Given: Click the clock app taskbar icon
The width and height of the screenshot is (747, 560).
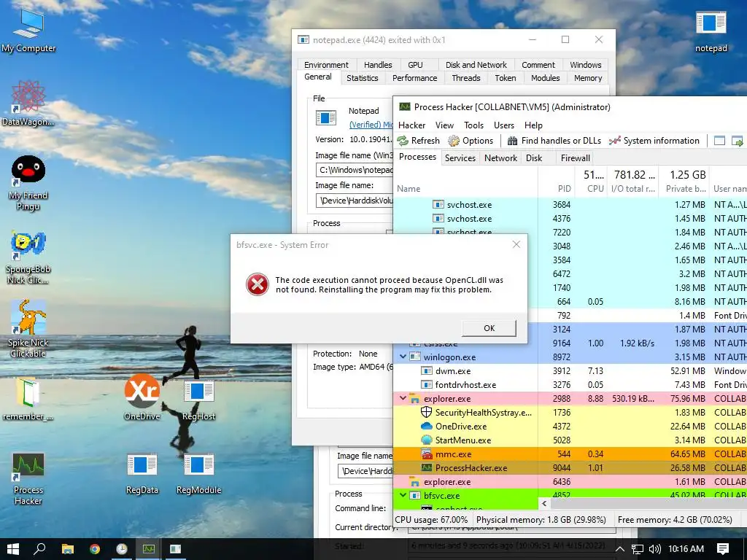Looking at the screenshot, I should coord(122,549).
